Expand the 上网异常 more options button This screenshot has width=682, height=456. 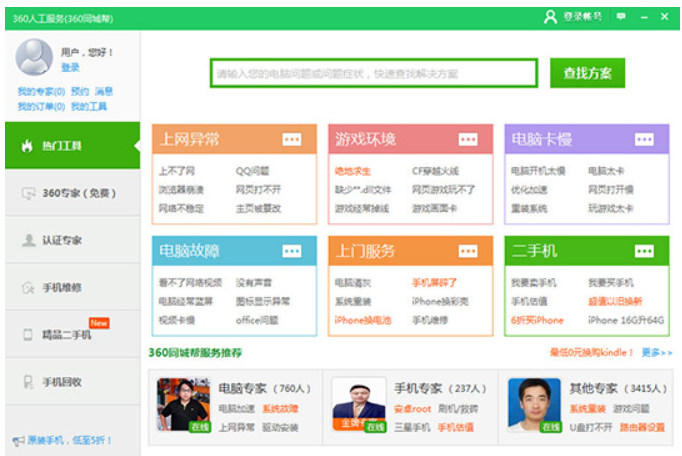point(291,139)
